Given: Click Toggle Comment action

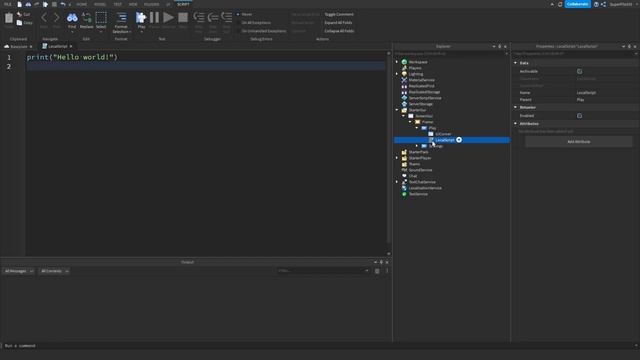Looking at the screenshot, I should (339, 14).
